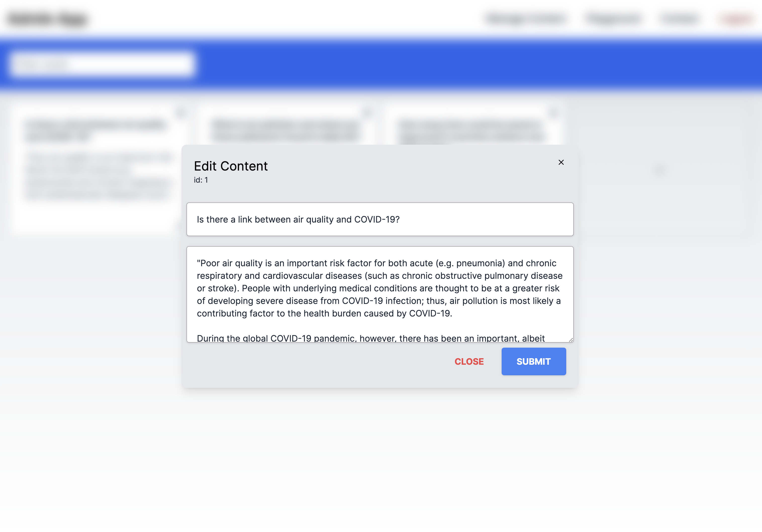The height and width of the screenshot is (532, 762).
Task: Click the blurred red Logout link
Action: point(736,19)
